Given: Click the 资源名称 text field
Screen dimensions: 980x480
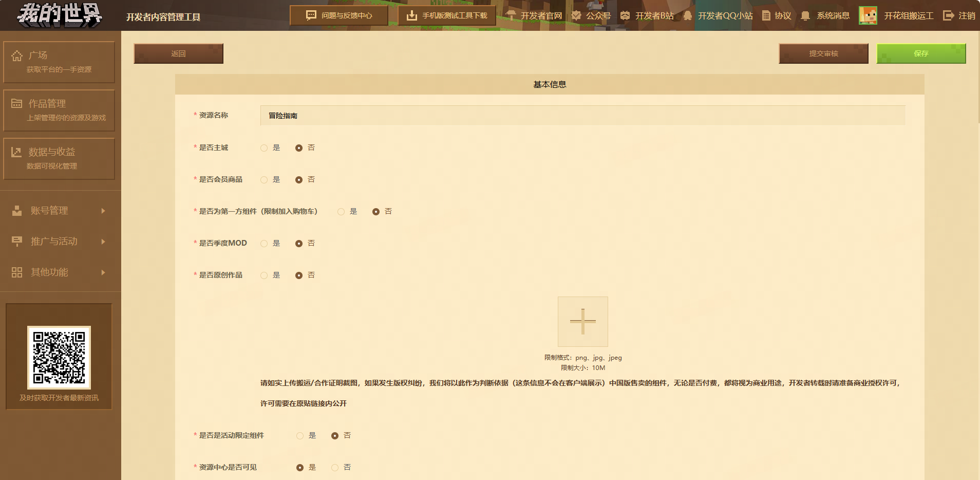Looking at the screenshot, I should (x=582, y=116).
